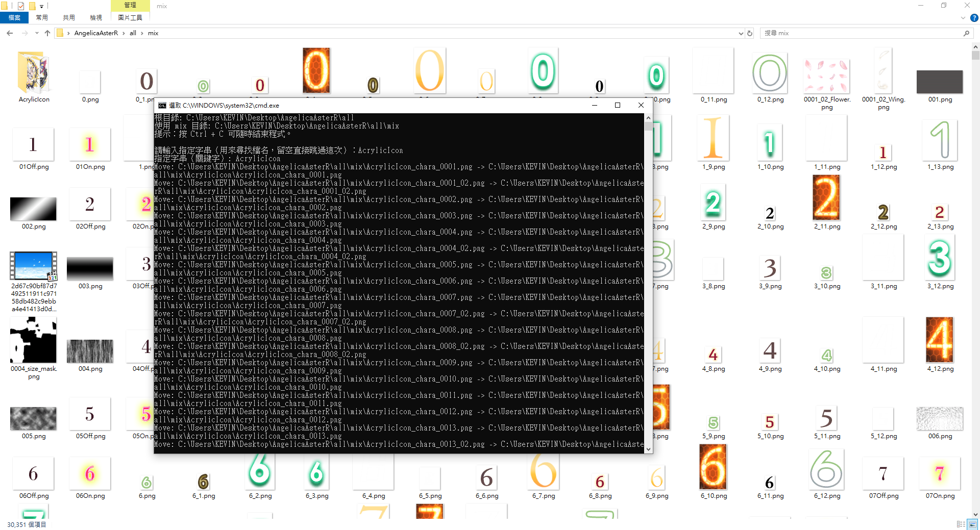980x530 pixels.
Task: Go up one folder level
Action: (47, 33)
